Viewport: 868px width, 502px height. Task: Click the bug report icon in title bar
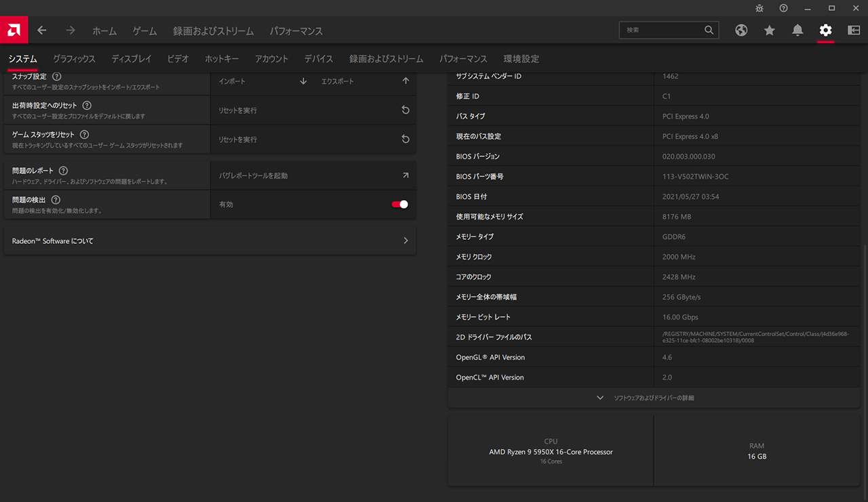tap(759, 8)
